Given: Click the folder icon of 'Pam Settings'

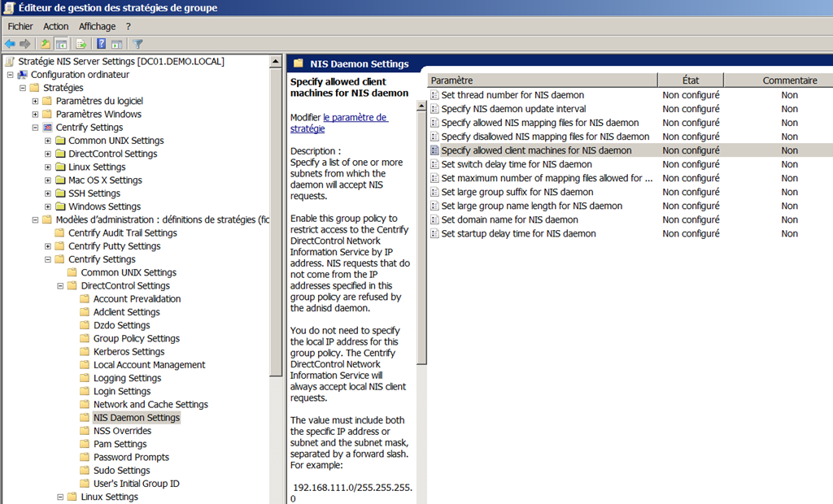Looking at the screenshot, I should (x=85, y=444).
